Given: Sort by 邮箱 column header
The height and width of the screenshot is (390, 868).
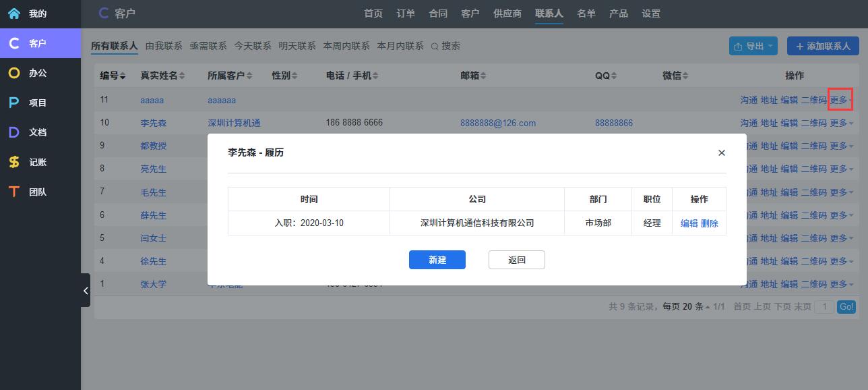Looking at the screenshot, I should (473, 76).
